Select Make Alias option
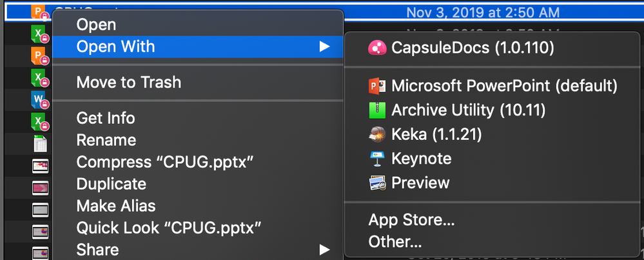 (197, 205)
